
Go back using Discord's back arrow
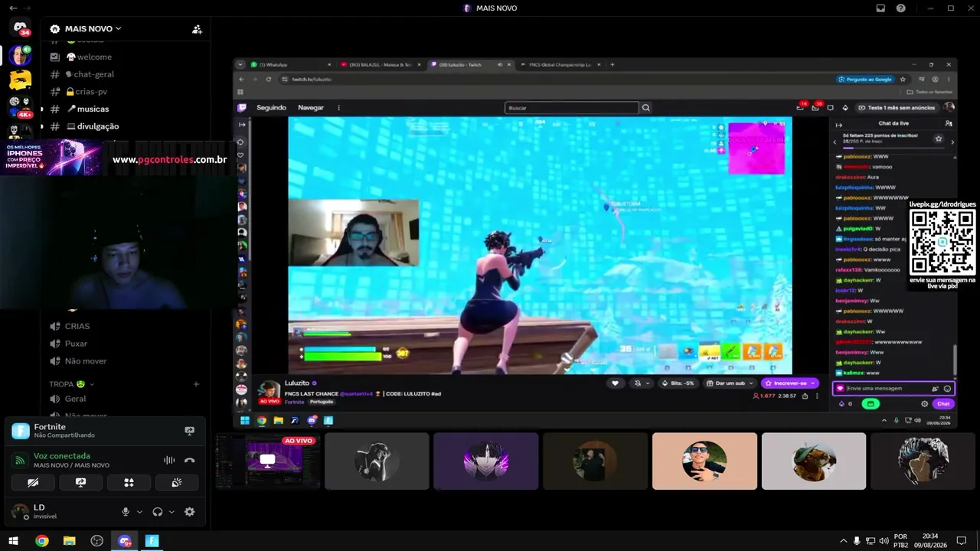point(12,8)
